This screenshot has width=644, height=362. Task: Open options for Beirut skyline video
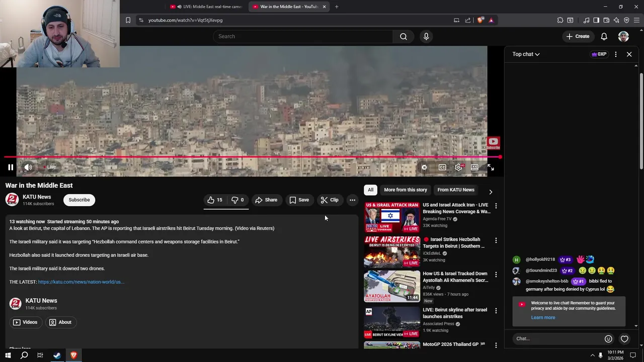[x=496, y=311]
